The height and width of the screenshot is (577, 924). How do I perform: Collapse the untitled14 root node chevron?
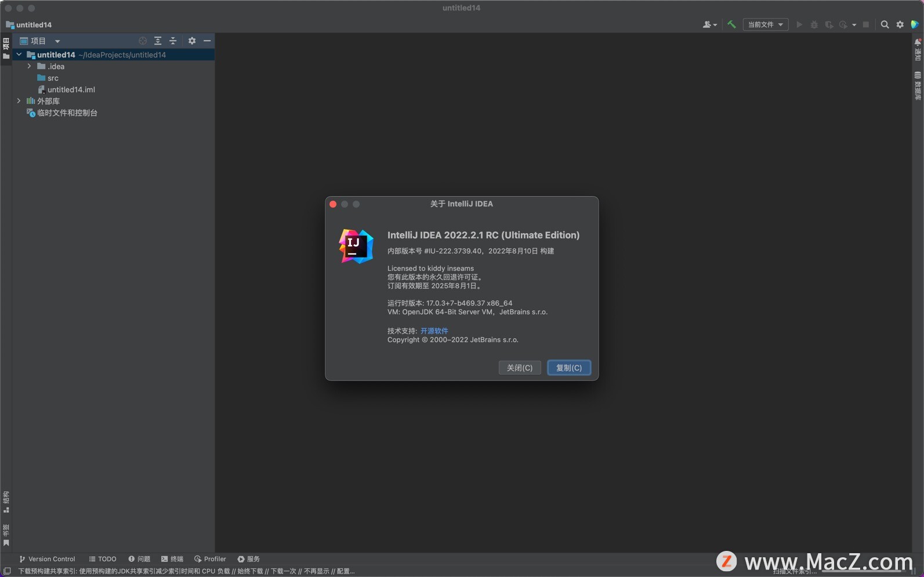19,55
